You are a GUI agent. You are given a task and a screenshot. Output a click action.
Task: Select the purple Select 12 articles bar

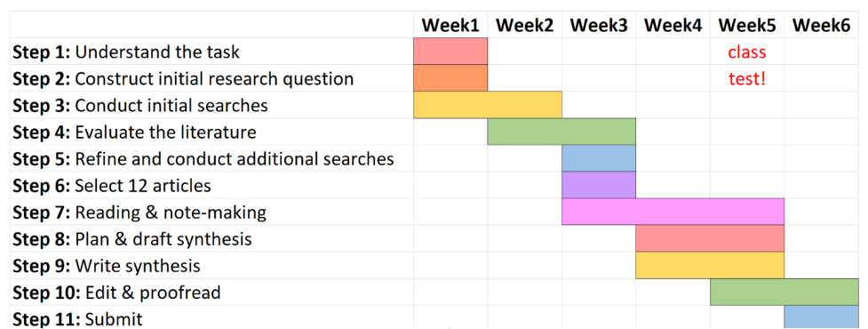[x=599, y=185]
